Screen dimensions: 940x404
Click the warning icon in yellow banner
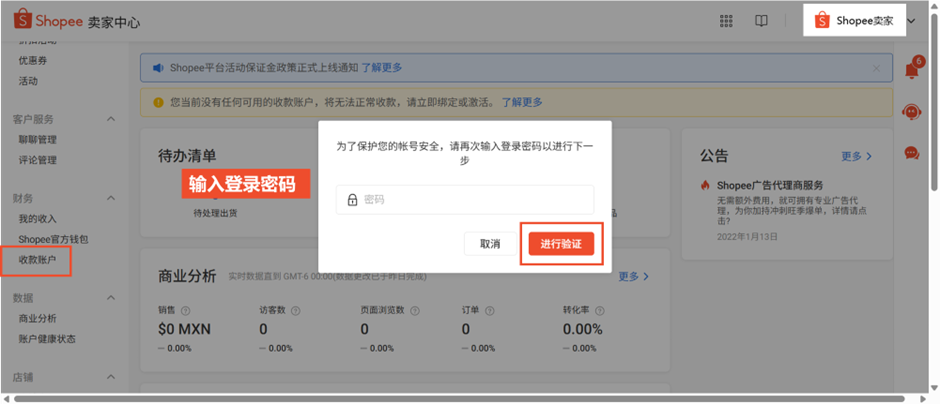[x=158, y=102]
